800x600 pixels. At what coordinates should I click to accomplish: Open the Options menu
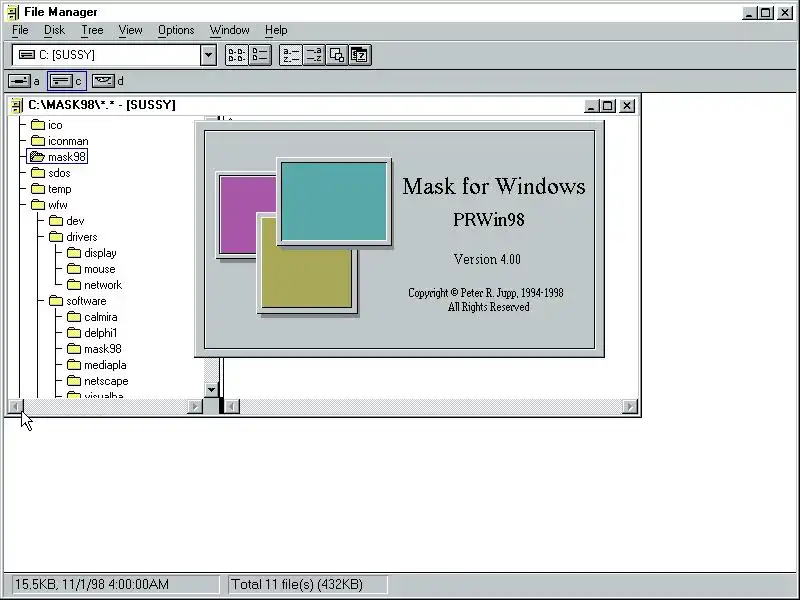click(x=176, y=30)
